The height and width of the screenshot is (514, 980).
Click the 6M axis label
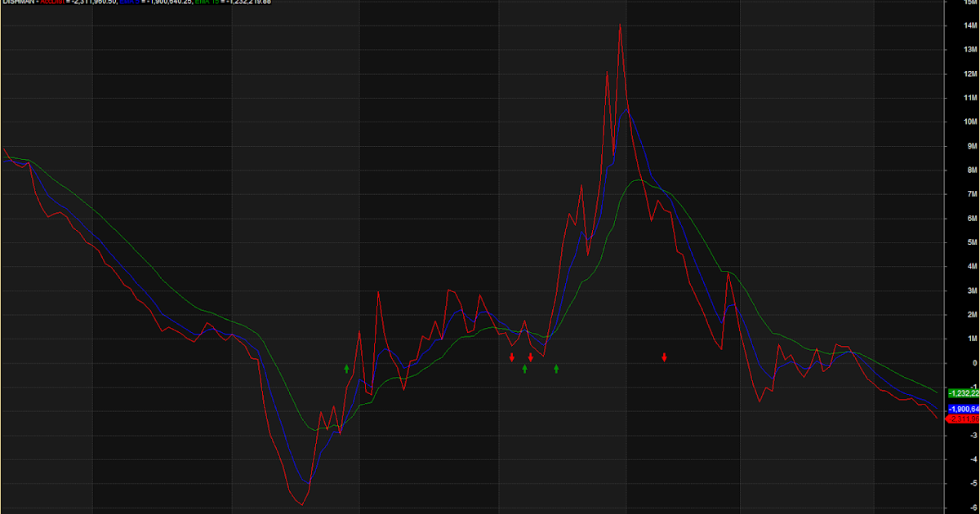[973, 219]
